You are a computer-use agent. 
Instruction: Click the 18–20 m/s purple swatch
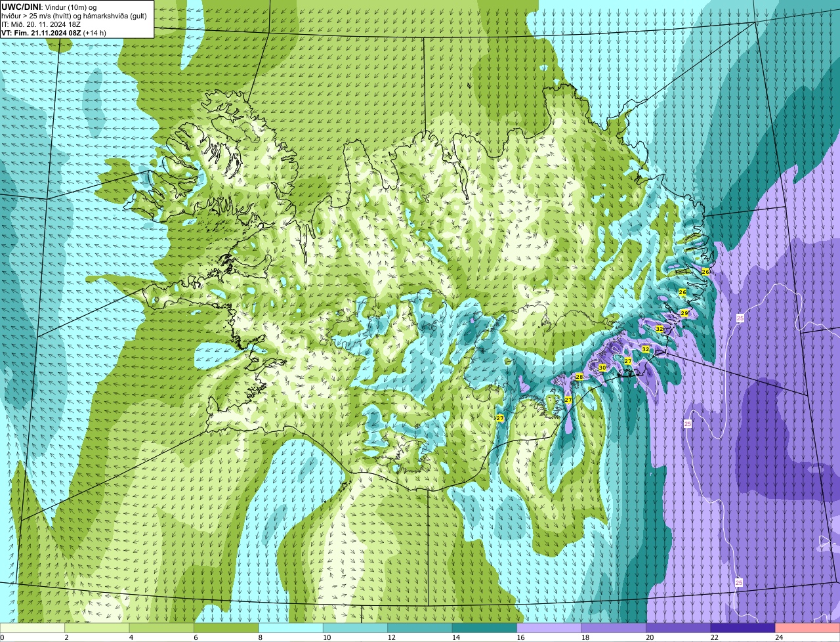[x=614, y=628]
